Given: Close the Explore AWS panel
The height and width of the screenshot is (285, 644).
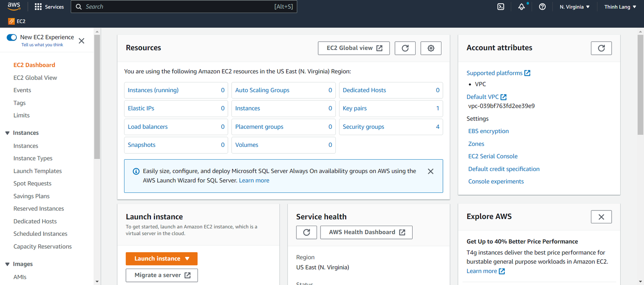Looking at the screenshot, I should click(601, 217).
